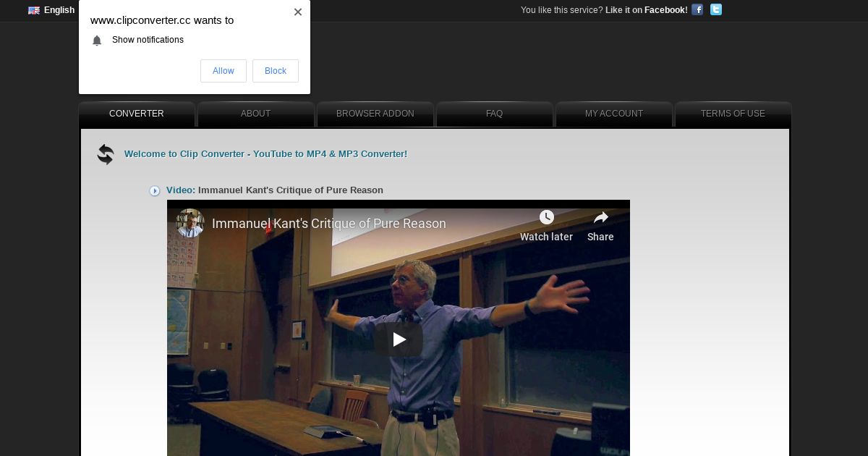Close the notification permission popup
The height and width of the screenshot is (456, 868).
pyautogui.click(x=298, y=12)
